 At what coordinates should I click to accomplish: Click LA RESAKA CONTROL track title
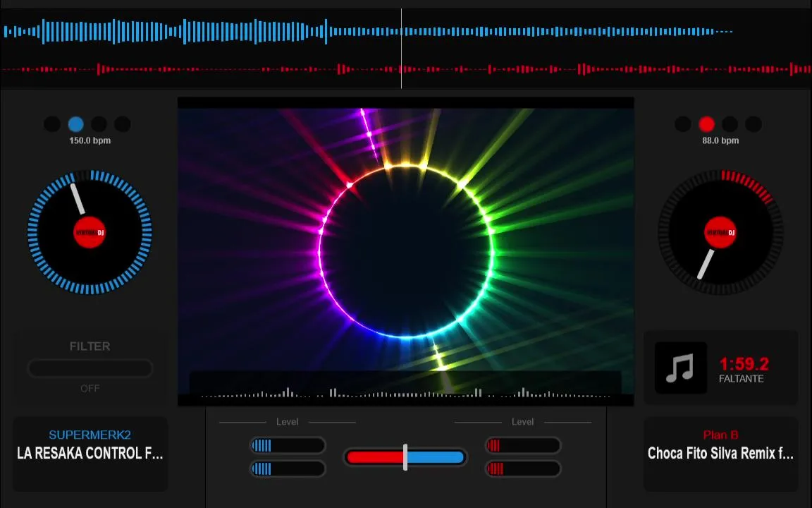90,453
